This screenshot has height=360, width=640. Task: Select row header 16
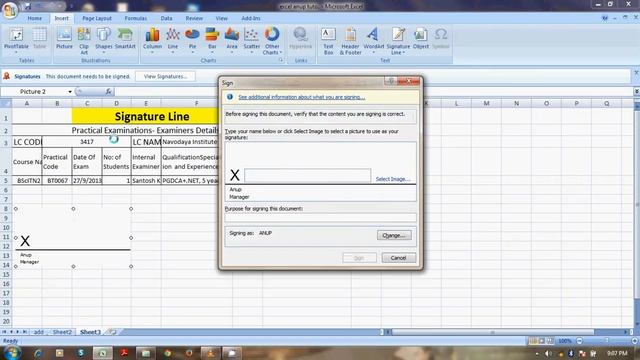pyautogui.click(x=6, y=284)
